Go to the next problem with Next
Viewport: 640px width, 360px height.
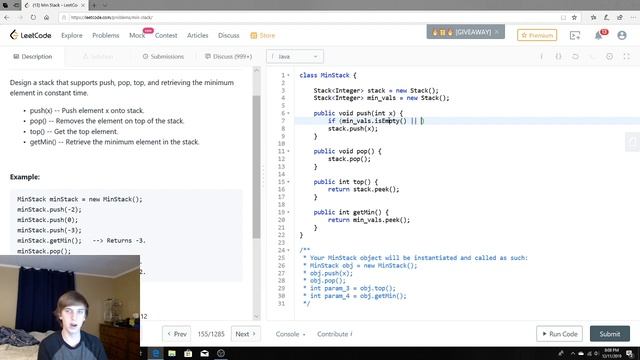245,334
